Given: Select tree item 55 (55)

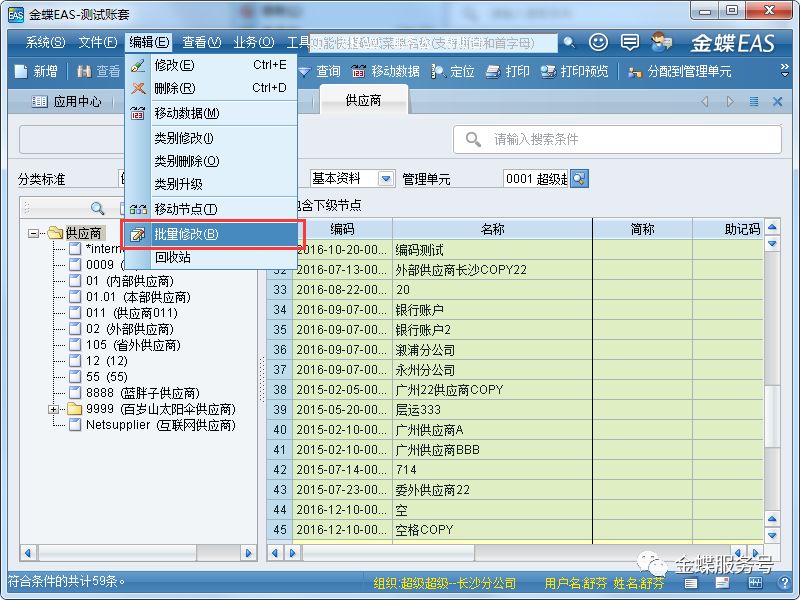Looking at the screenshot, I should (107, 377).
